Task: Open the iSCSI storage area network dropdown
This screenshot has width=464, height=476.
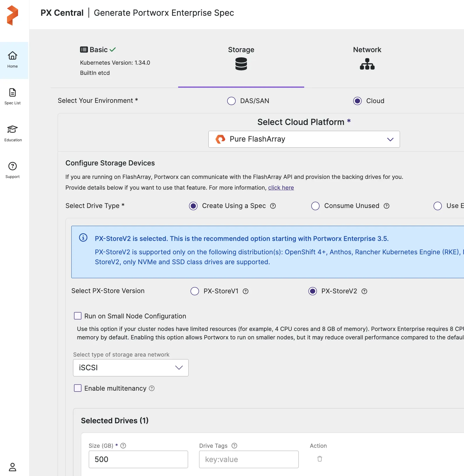Action: [131, 368]
